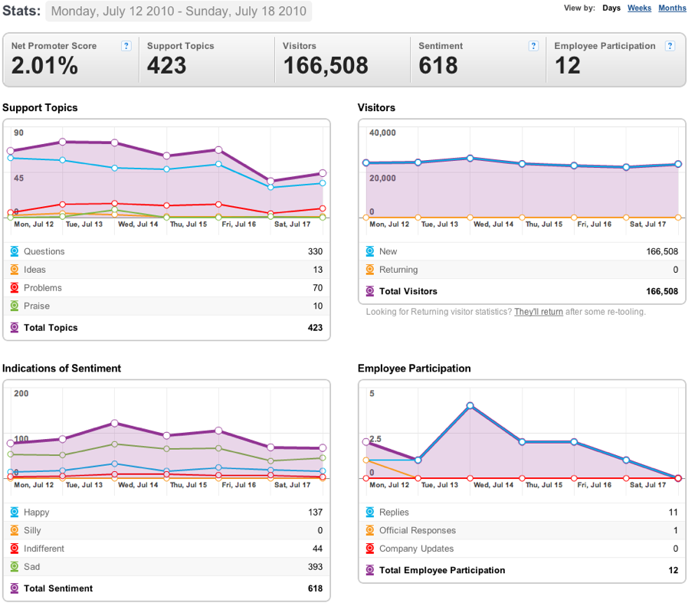Viewport: 695px width, 616px height.
Task: Switch view to Weeks
Action: 639,8
